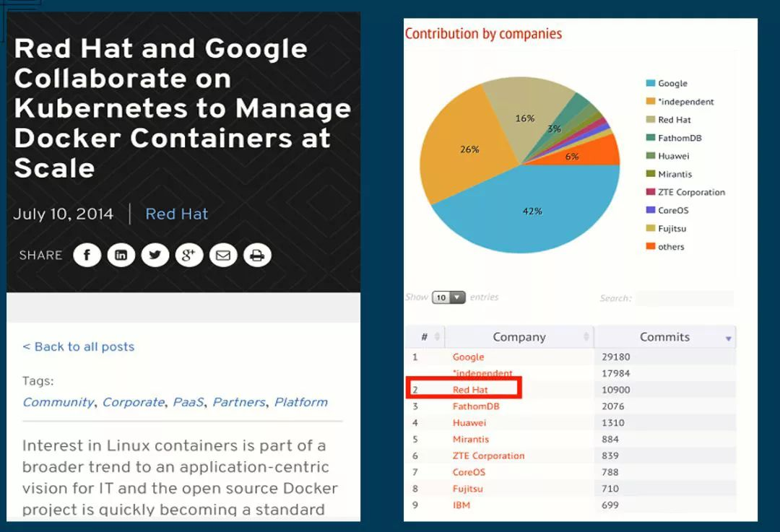Open the FathomDB company link in table
Viewport: 780px width, 532px height.
[476, 406]
